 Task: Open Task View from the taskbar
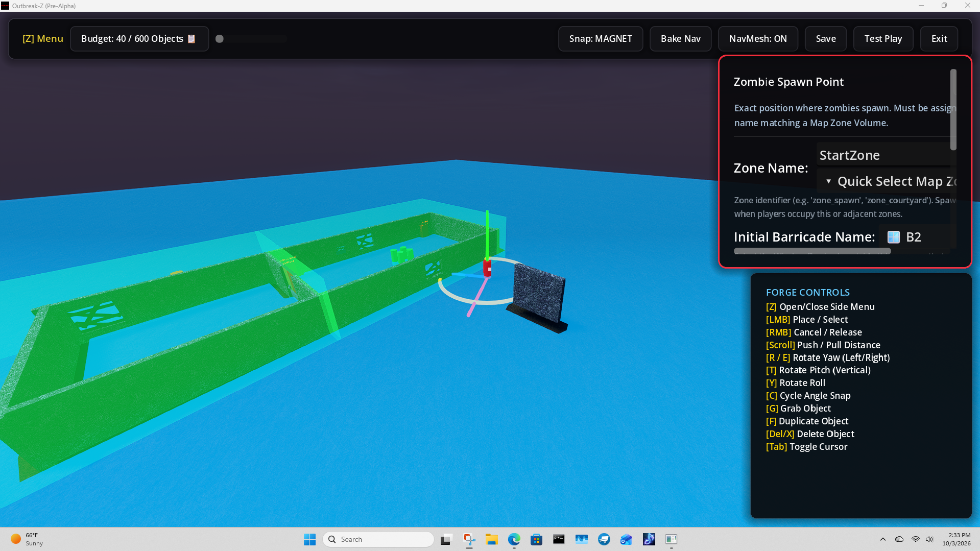(447, 539)
